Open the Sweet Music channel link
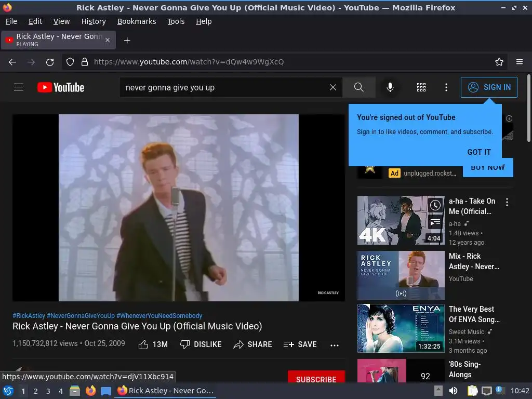 (467, 332)
